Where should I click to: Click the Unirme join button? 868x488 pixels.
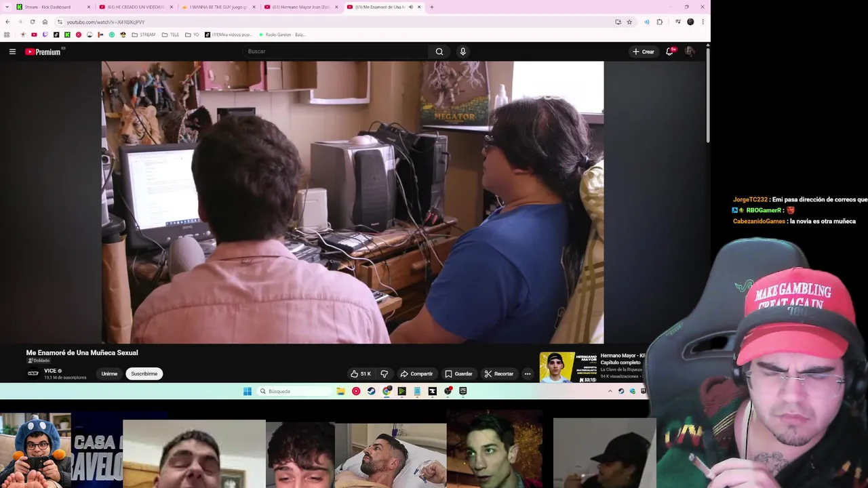[109, 373]
